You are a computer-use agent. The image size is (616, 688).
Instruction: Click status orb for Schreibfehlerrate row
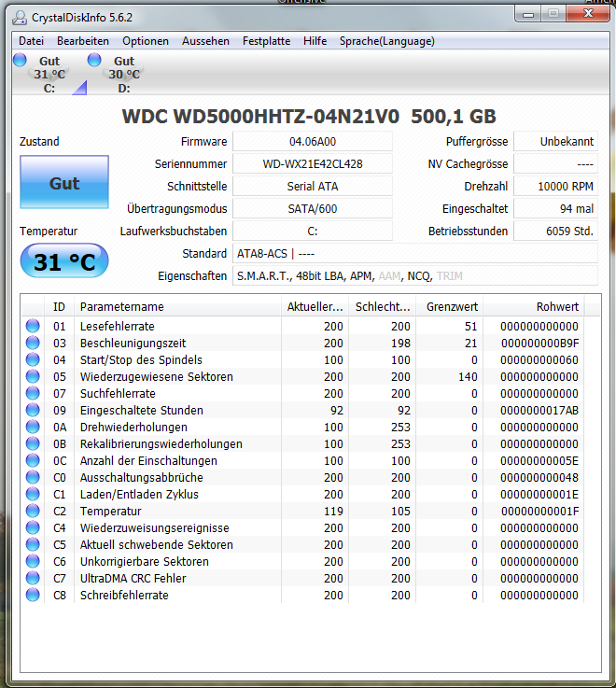[33, 595]
